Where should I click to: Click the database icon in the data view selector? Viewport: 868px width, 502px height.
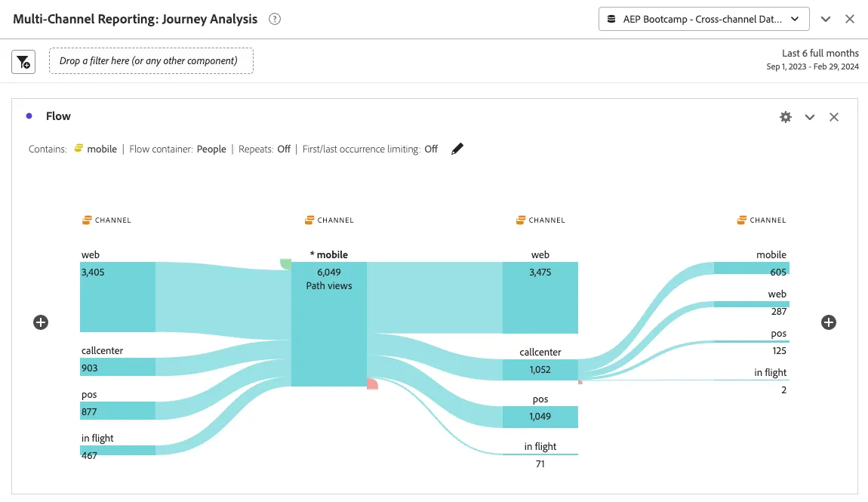click(611, 19)
